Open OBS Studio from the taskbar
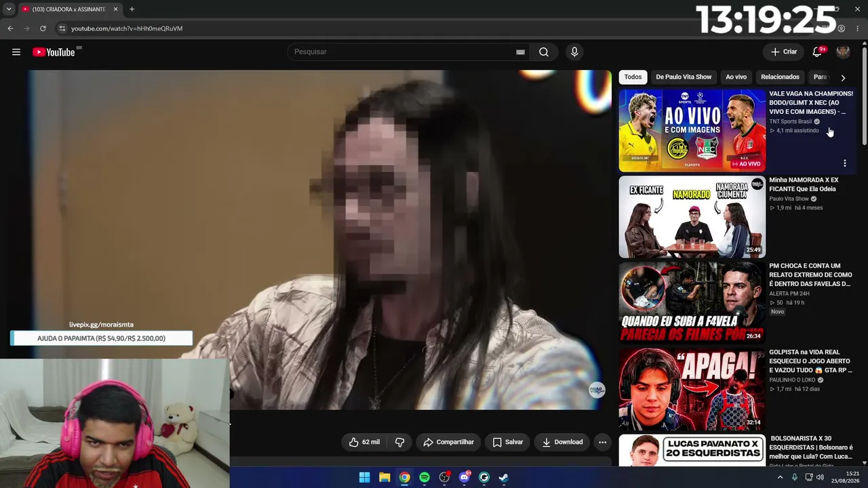868x488 pixels. click(444, 477)
